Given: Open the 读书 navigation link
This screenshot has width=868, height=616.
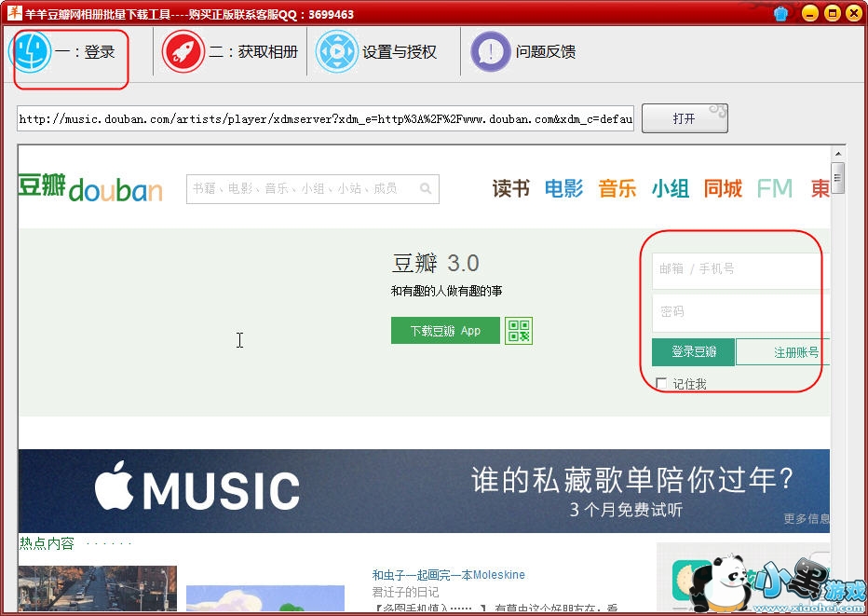Looking at the screenshot, I should click(x=511, y=189).
